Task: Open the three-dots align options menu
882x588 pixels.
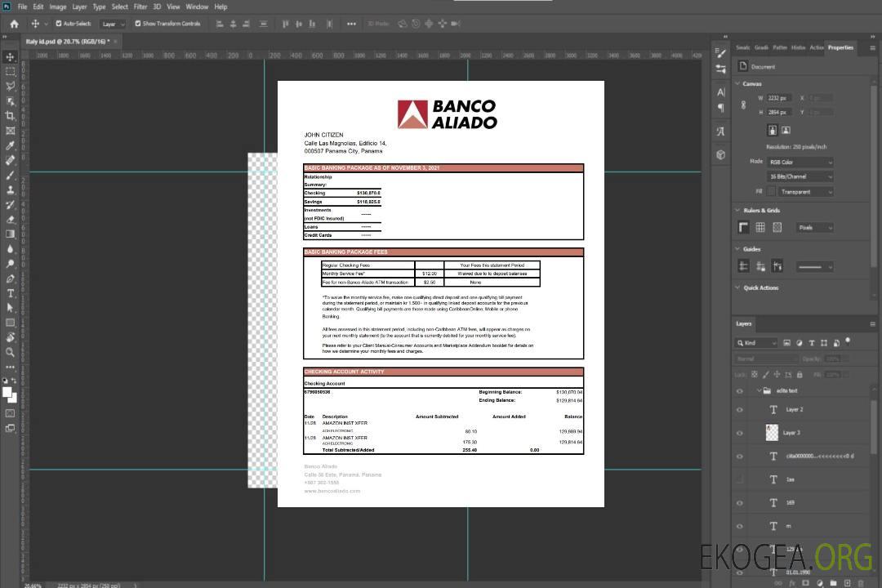Action: point(351,24)
